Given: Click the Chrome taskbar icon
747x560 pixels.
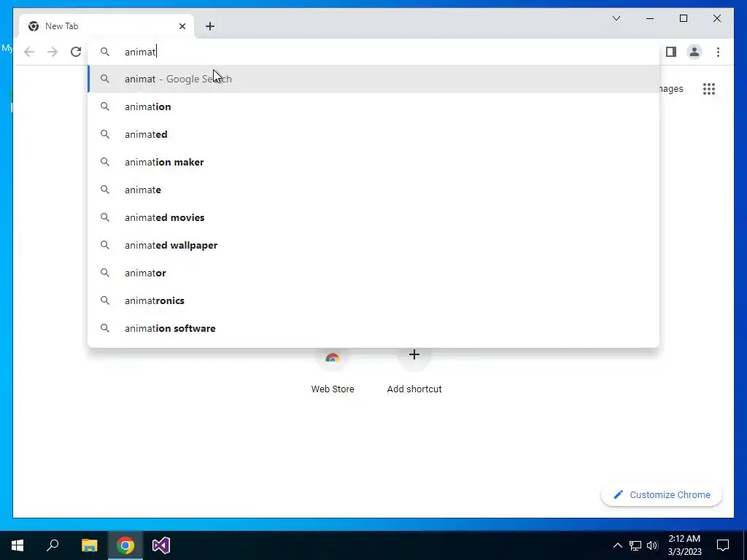Looking at the screenshot, I should (x=125, y=545).
